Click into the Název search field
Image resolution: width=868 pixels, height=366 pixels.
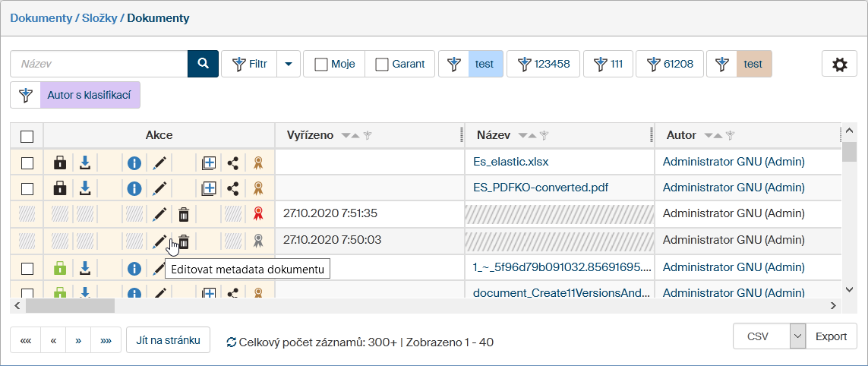point(99,65)
